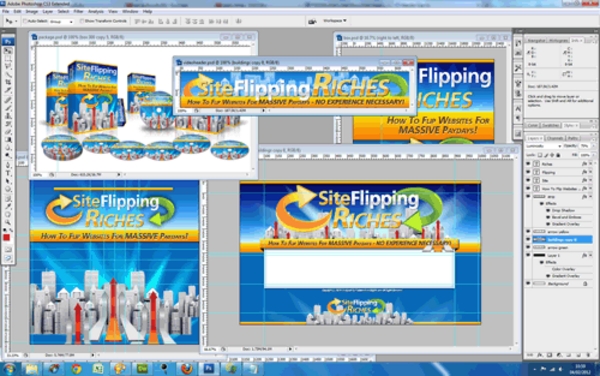The width and height of the screenshot is (600, 376).
Task: Select the Lasso tool
Action: click(x=8, y=66)
